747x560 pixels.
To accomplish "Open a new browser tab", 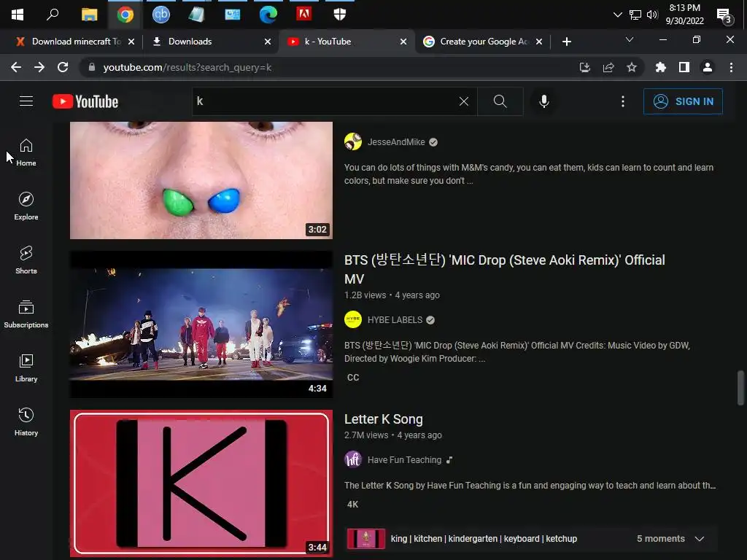I will [x=566, y=42].
